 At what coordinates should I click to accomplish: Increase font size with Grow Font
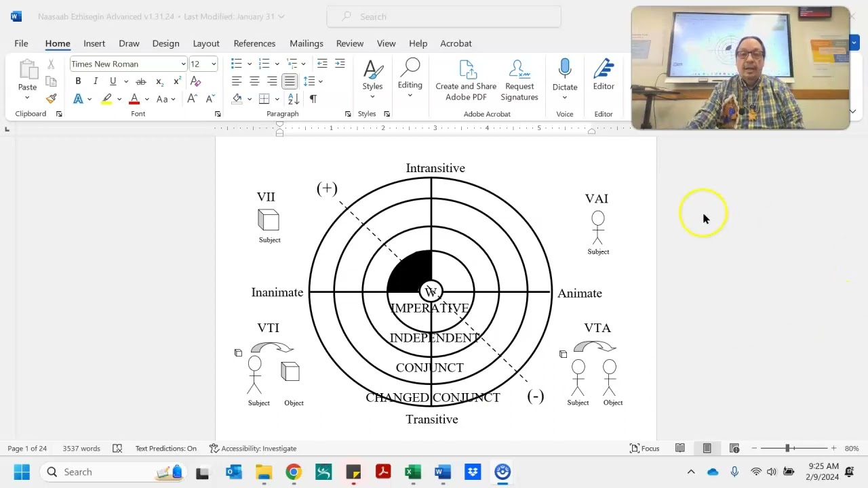193,99
